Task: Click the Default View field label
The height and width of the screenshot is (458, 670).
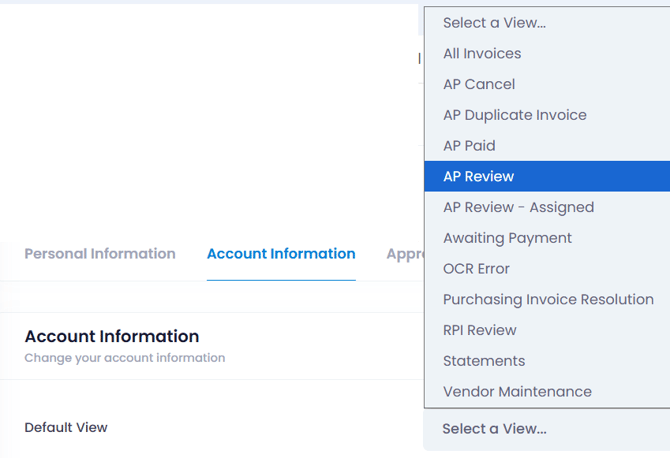Action: [66, 428]
